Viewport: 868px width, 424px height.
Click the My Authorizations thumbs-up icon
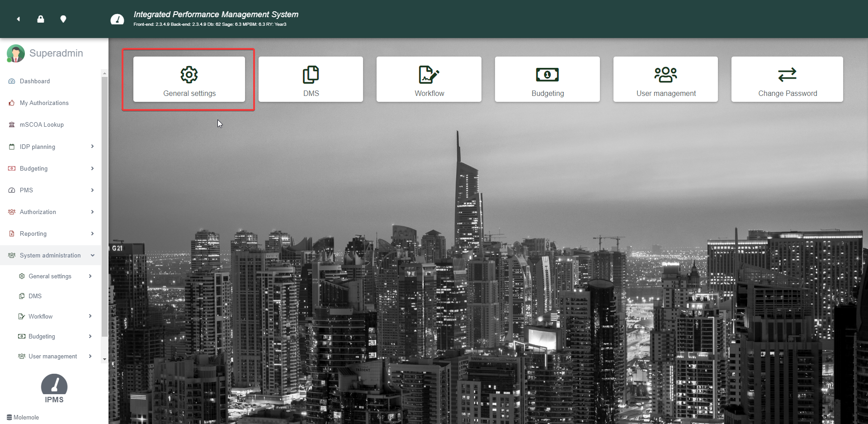click(12, 103)
